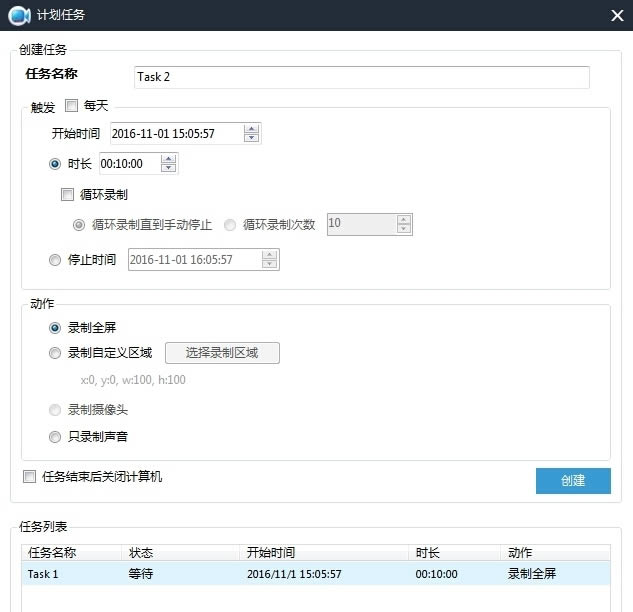Image resolution: width=633 pixels, height=612 pixels.
Task: Click the camera app icon in title bar
Action: (19, 16)
